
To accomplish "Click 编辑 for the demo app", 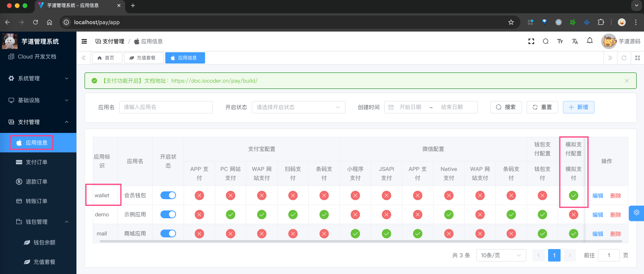I will click(x=597, y=215).
